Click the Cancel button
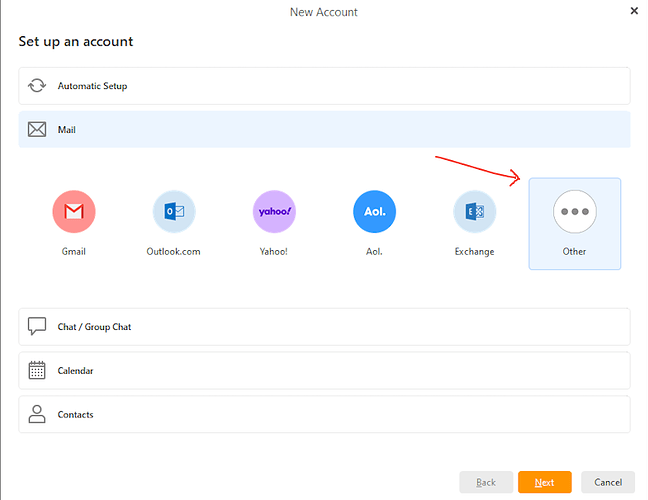Image resolution: width=648 pixels, height=500 pixels. [608, 482]
